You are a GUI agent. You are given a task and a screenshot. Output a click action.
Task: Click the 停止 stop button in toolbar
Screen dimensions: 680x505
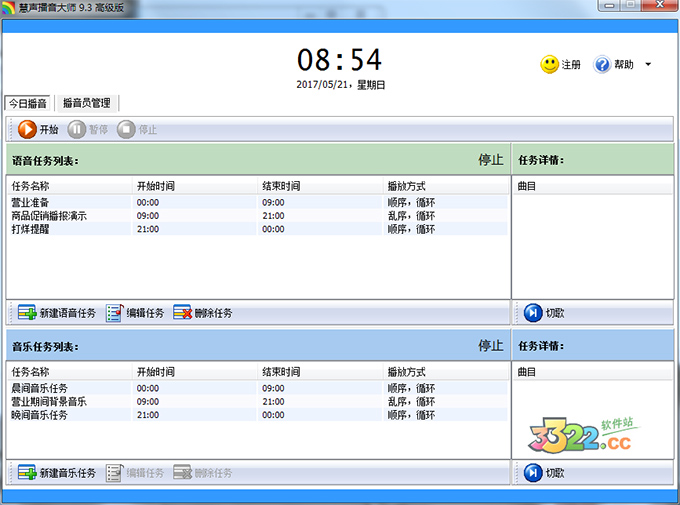pyautogui.click(x=137, y=129)
